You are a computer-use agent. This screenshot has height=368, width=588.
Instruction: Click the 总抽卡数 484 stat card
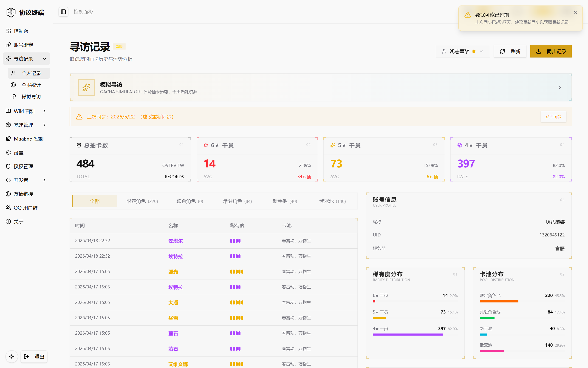[130, 159]
